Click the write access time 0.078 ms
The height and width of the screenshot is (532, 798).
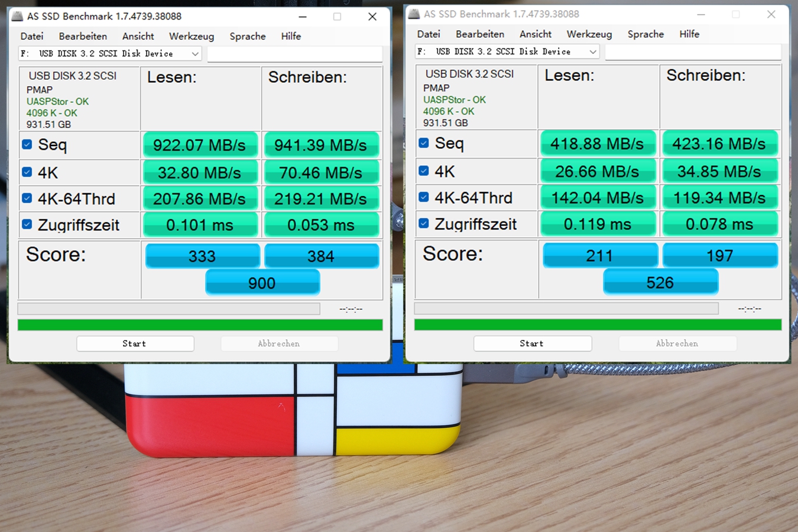[x=719, y=224]
